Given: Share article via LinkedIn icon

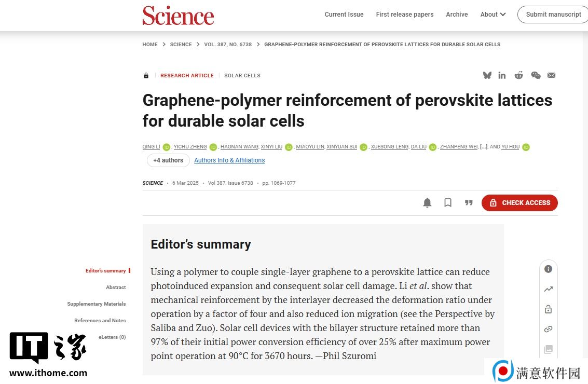Looking at the screenshot, I should [x=502, y=75].
